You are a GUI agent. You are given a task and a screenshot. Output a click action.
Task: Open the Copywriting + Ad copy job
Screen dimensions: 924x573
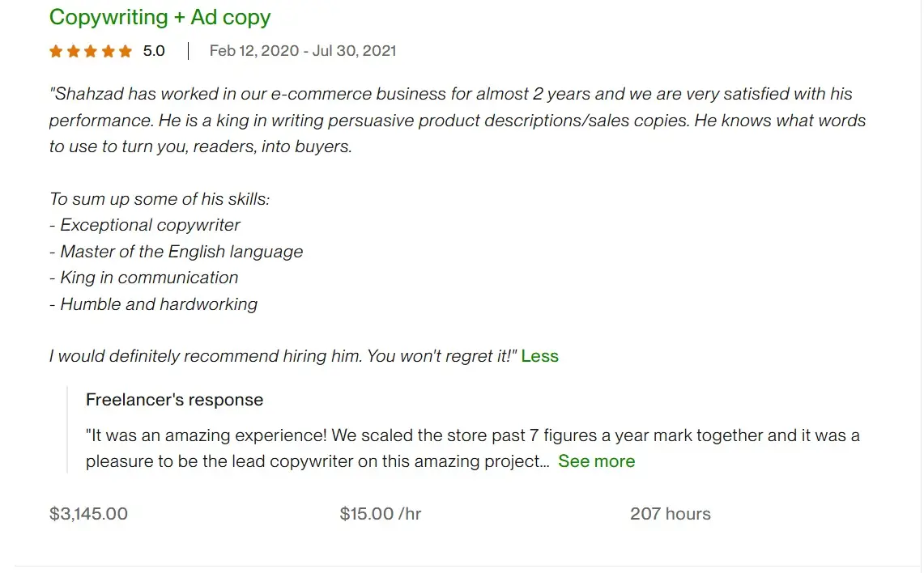[x=160, y=17]
